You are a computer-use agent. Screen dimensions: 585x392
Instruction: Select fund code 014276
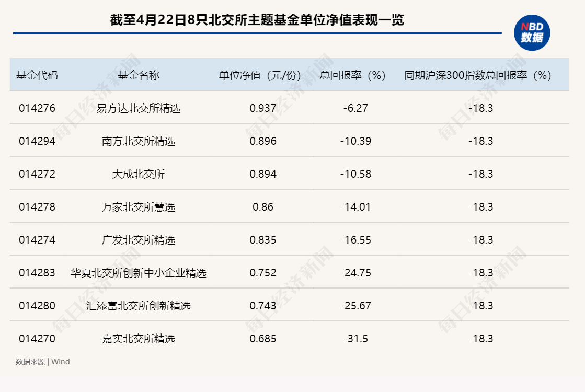(37, 108)
